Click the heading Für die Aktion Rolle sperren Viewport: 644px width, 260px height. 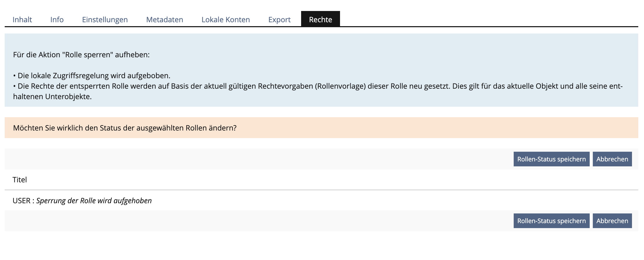click(81, 54)
